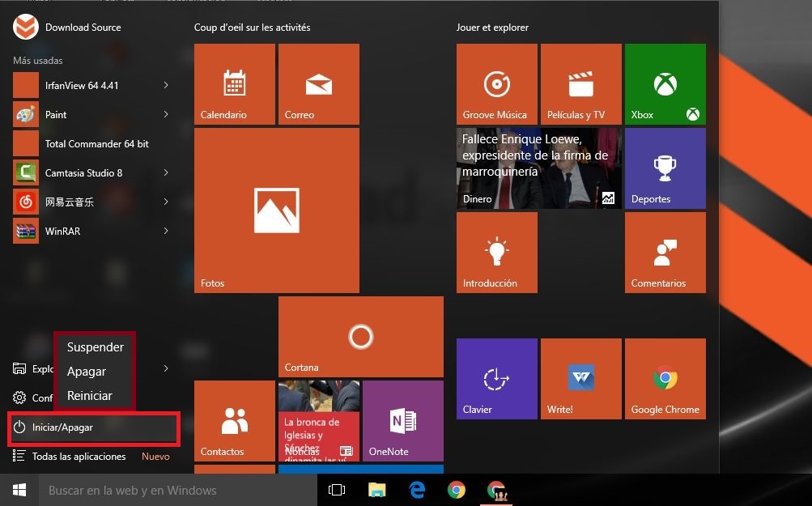This screenshot has width=812, height=506.
Task: Choose Apagar in the power menu
Action: 96,372
